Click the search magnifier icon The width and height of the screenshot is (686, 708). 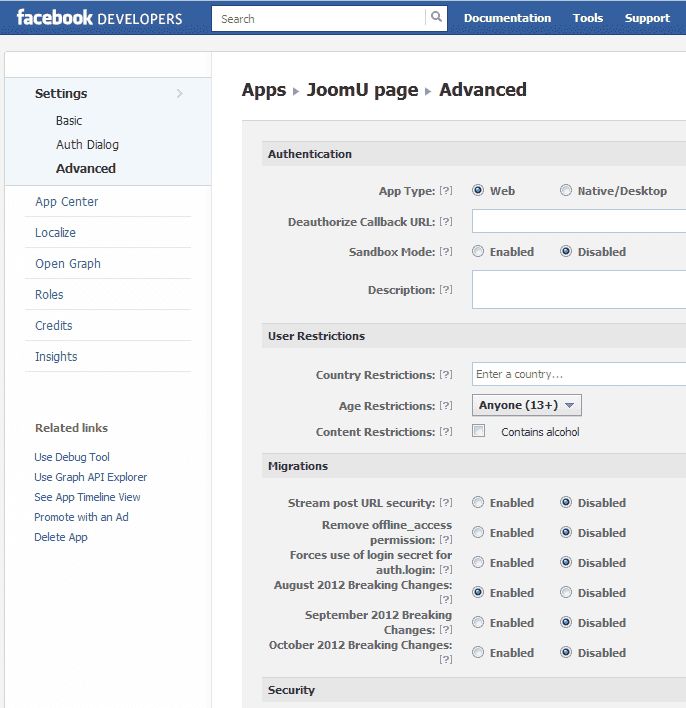click(436, 18)
